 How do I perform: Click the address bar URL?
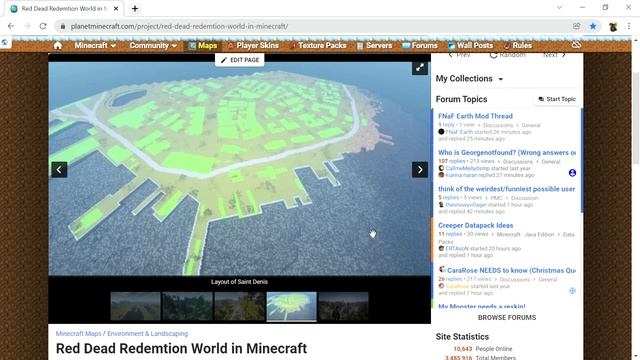[179, 26]
